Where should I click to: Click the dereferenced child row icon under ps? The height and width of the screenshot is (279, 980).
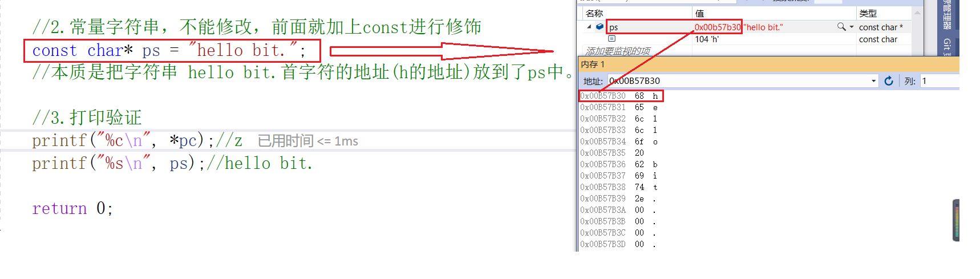pos(612,39)
